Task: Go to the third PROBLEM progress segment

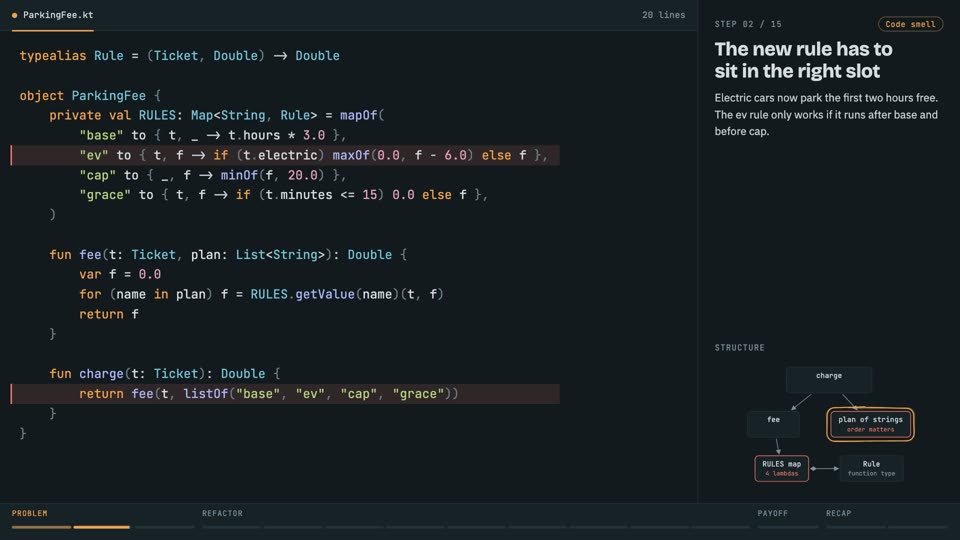Action: tap(164, 527)
